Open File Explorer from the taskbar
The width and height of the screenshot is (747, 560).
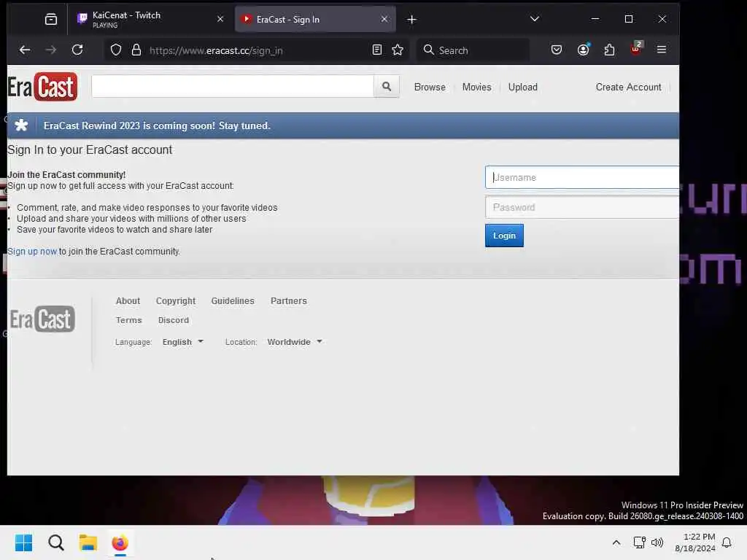pyautogui.click(x=88, y=542)
